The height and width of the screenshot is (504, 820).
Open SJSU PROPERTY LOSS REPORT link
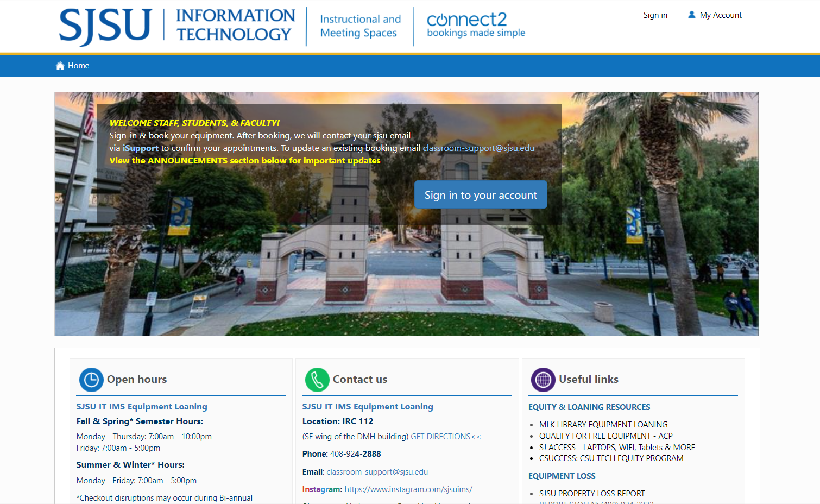pos(591,494)
